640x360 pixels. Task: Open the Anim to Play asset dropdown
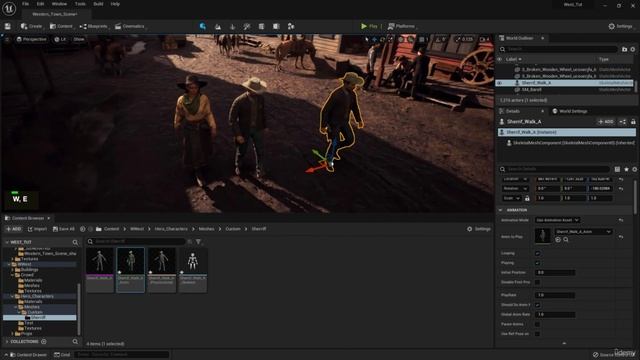(x=583, y=232)
